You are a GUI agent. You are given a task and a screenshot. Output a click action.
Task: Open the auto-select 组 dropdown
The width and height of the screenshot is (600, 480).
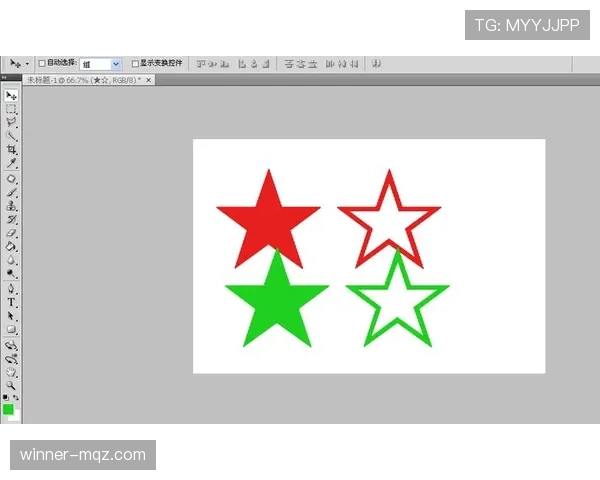coord(101,64)
